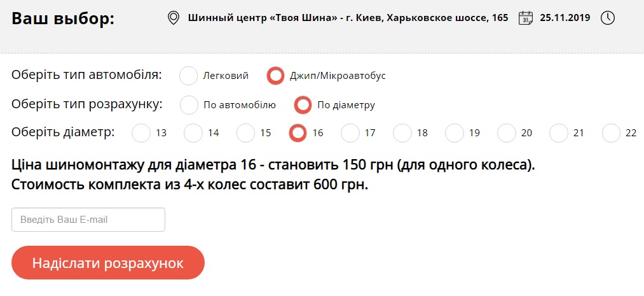This screenshot has width=644, height=296.
Task: Pick the 20 diameter option
Action: click(507, 133)
